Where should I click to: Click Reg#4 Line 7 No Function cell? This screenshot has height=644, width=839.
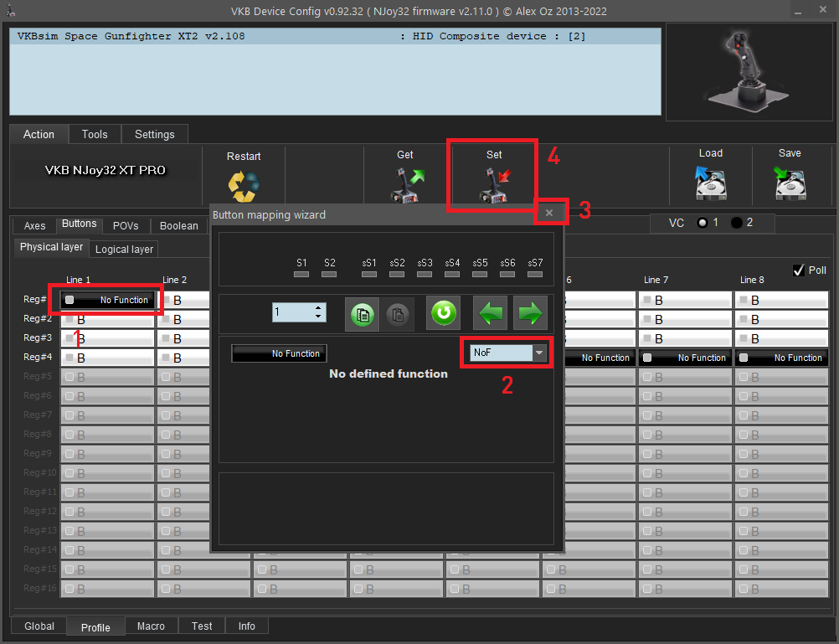coord(686,358)
